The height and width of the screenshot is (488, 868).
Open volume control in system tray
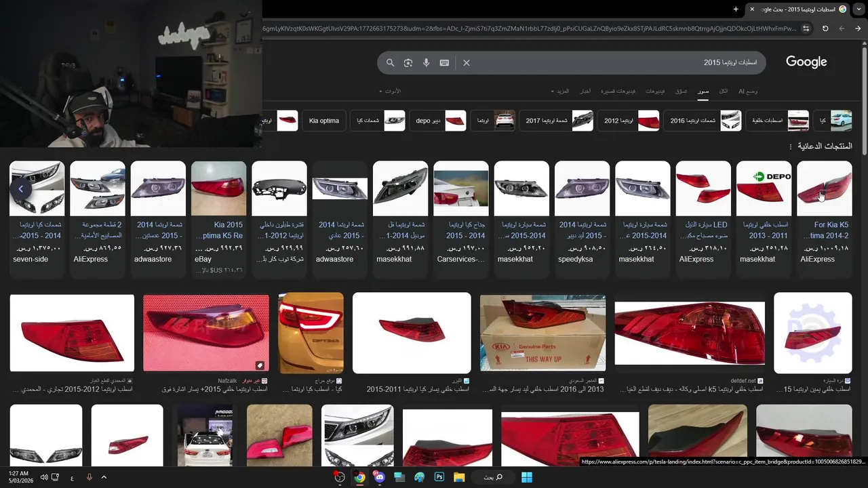tap(44, 477)
